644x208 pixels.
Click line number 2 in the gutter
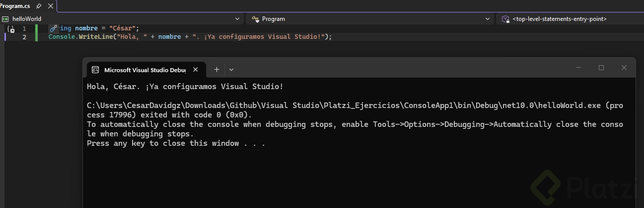click(x=24, y=37)
